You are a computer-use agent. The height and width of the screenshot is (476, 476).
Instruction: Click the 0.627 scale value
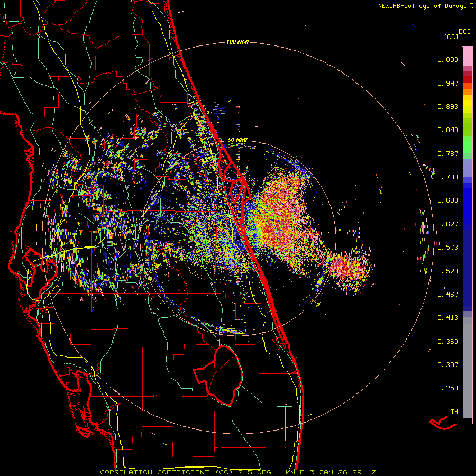tap(448, 224)
